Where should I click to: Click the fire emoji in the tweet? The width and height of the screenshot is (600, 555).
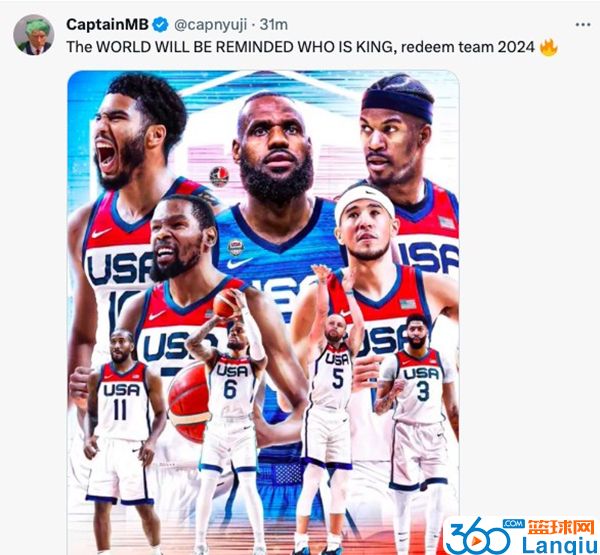point(548,48)
